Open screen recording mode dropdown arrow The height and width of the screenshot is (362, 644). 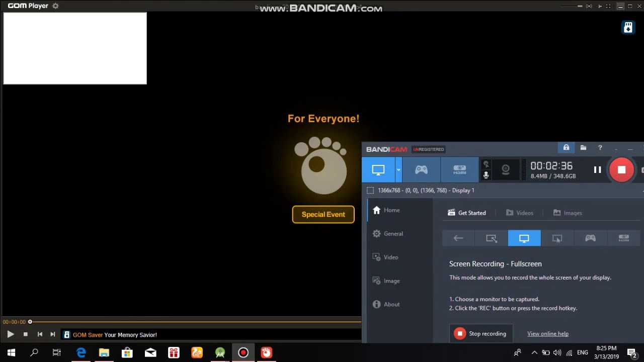[x=398, y=170]
